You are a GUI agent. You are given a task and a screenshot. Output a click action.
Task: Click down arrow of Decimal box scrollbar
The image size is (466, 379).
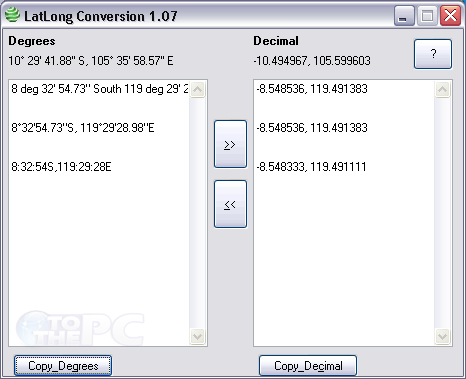(442, 336)
